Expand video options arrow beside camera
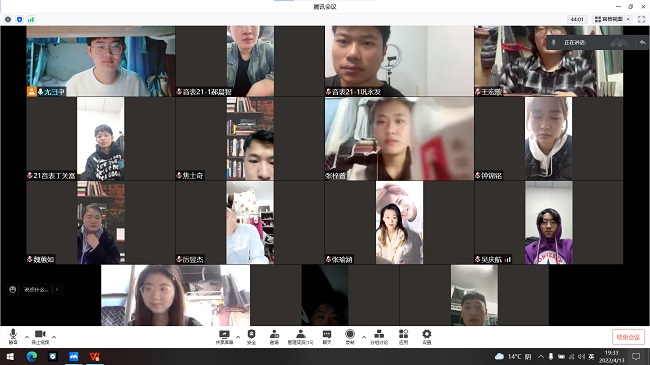 point(54,337)
